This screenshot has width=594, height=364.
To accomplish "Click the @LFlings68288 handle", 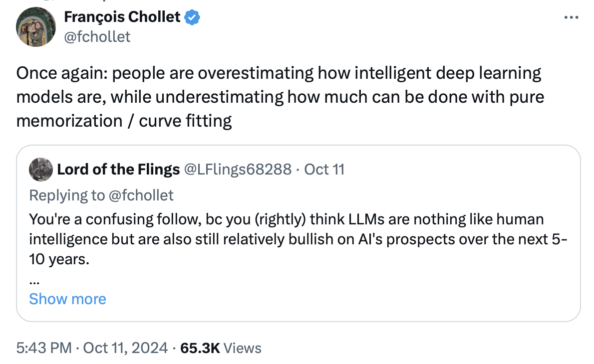I will pyautogui.click(x=238, y=170).
